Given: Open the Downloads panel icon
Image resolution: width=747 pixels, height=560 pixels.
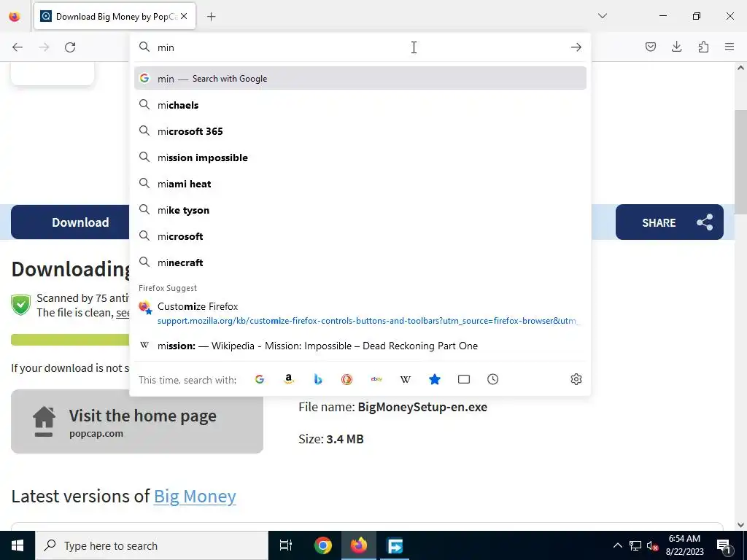Looking at the screenshot, I should point(676,47).
